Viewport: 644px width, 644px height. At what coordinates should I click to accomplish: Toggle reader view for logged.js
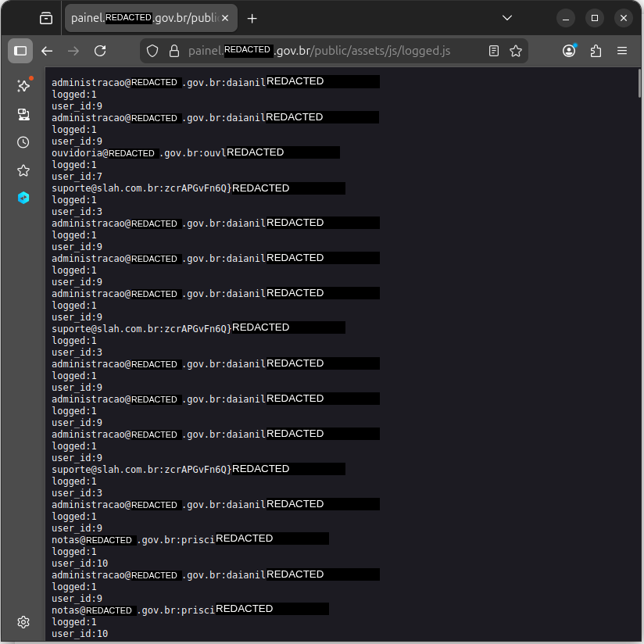[493, 50]
